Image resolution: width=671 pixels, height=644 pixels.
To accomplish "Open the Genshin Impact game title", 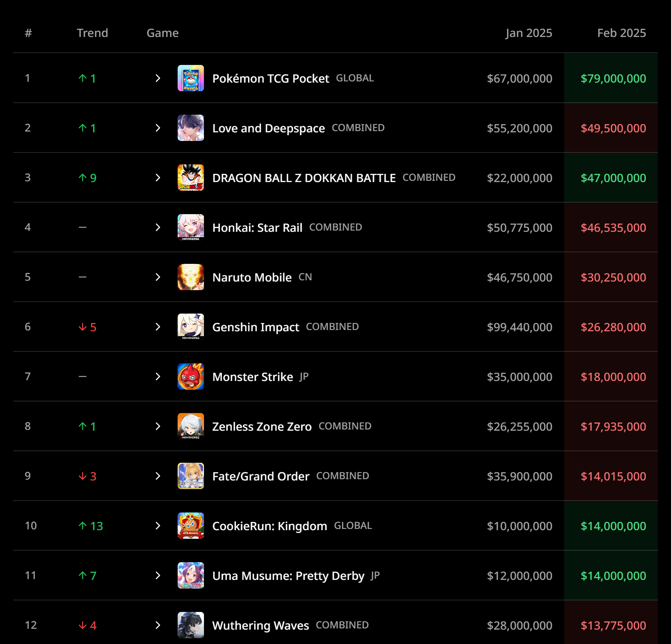I will 256,327.
